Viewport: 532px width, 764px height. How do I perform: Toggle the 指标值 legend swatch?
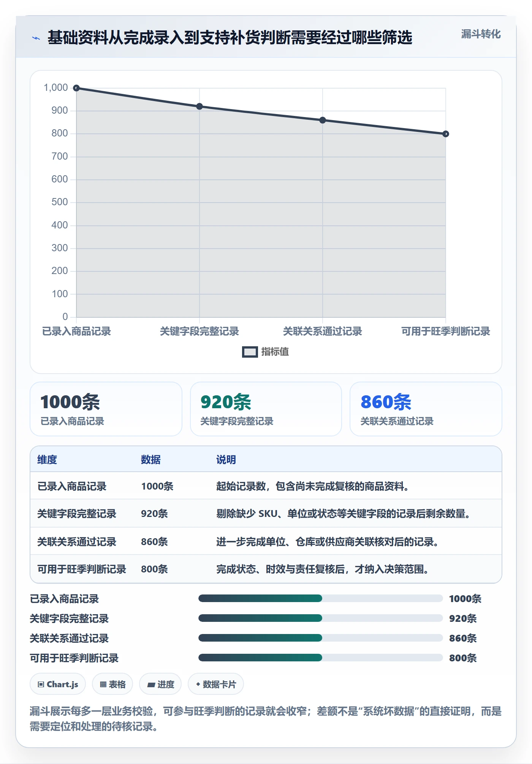tap(250, 352)
